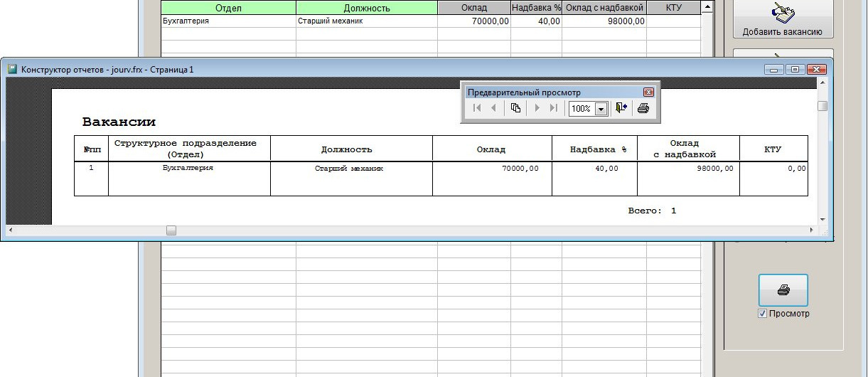
Task: Open the go-to-page icon
Action: point(515,108)
